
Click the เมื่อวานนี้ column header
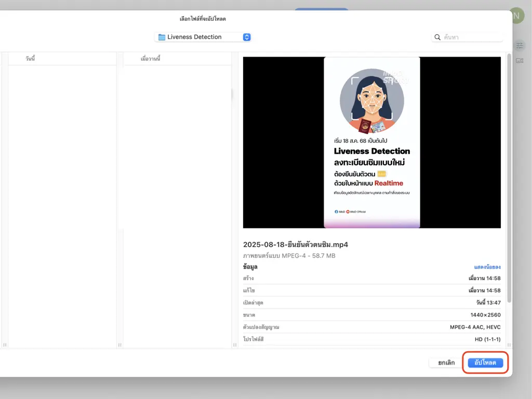click(150, 59)
